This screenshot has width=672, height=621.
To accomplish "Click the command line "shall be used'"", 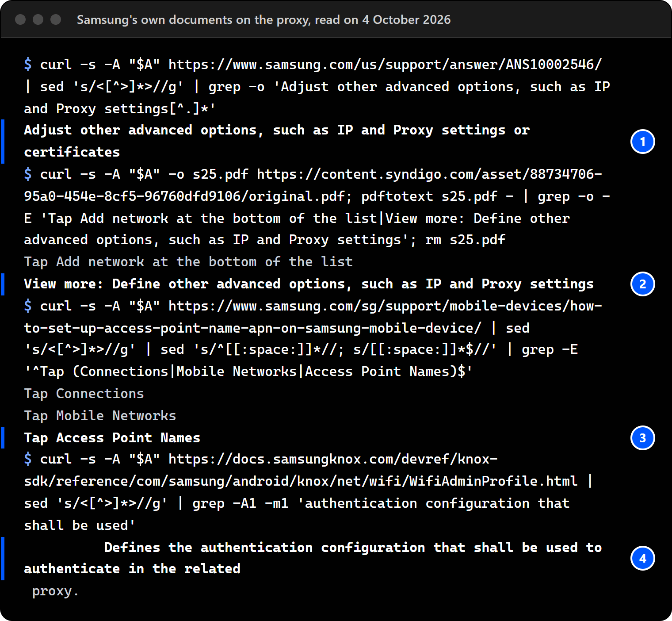I will [80, 525].
